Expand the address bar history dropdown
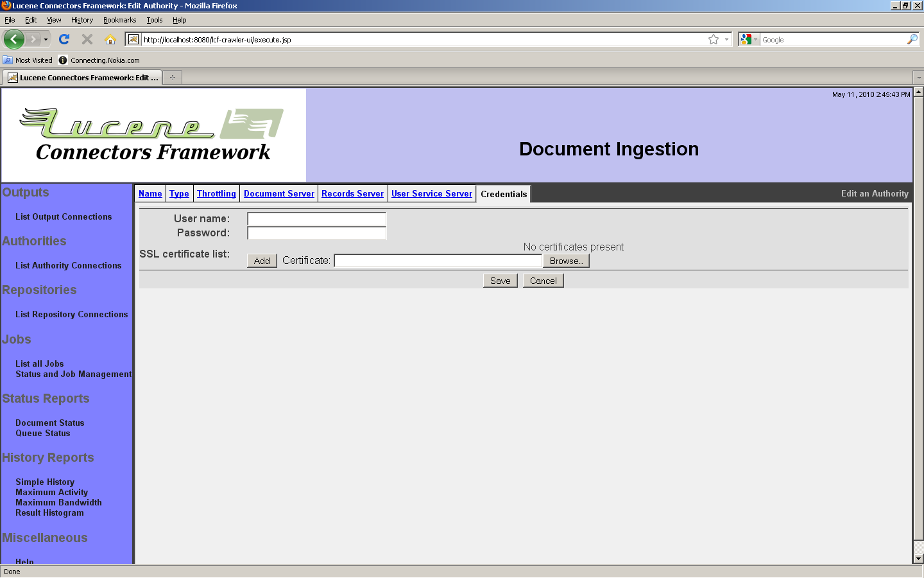The height and width of the screenshot is (578, 924). (726, 39)
